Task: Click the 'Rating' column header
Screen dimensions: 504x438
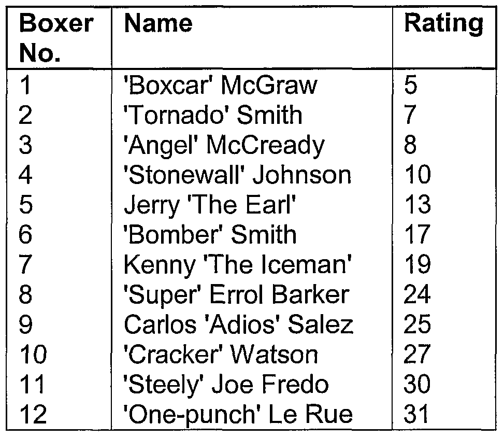Action: (x=443, y=24)
